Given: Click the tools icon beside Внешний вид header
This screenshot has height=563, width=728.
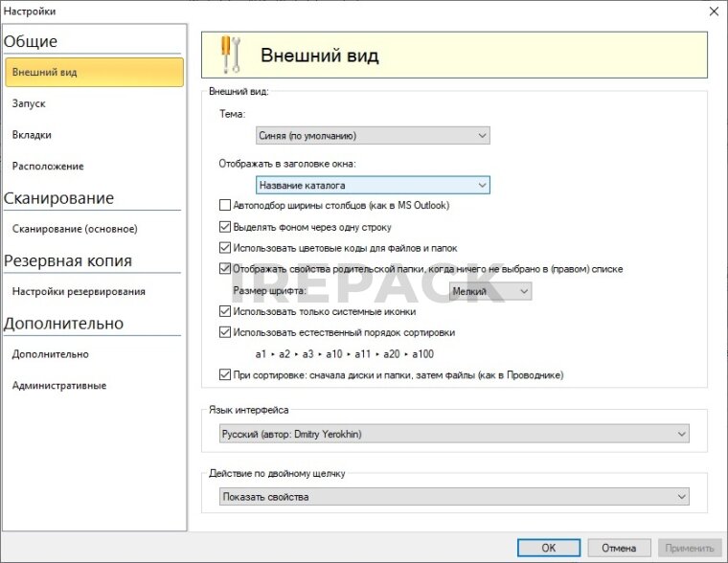Looking at the screenshot, I should [230, 55].
